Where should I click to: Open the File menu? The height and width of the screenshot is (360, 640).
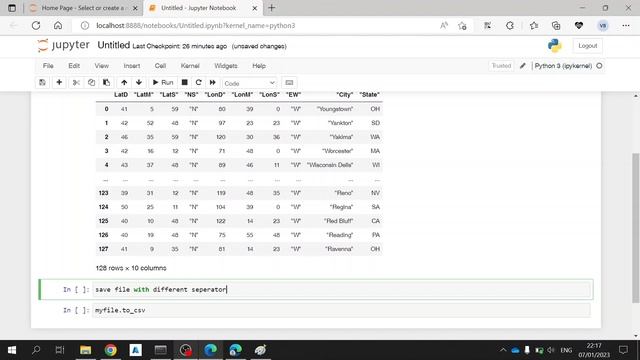48,66
